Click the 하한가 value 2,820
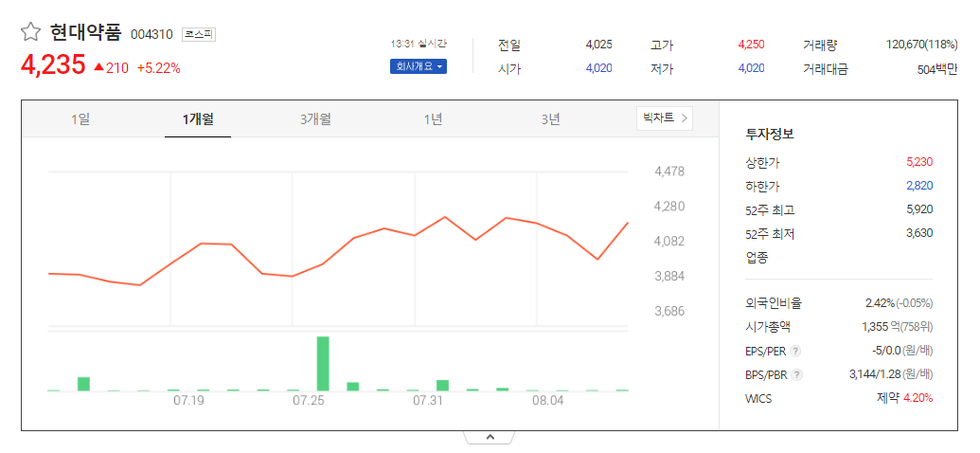The width and height of the screenshot is (980, 453). (919, 186)
